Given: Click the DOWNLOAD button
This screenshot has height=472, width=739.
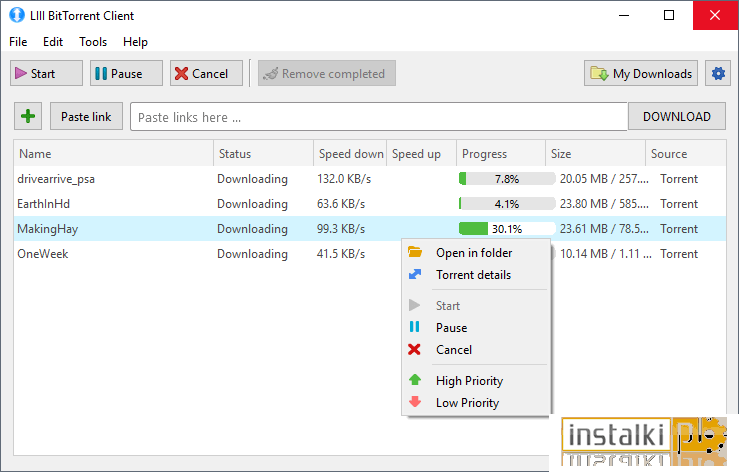Looking at the screenshot, I should coord(677,116).
